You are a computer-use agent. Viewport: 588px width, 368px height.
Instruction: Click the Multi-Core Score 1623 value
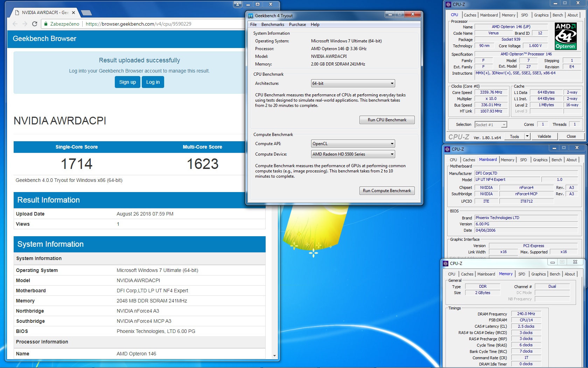pos(203,164)
